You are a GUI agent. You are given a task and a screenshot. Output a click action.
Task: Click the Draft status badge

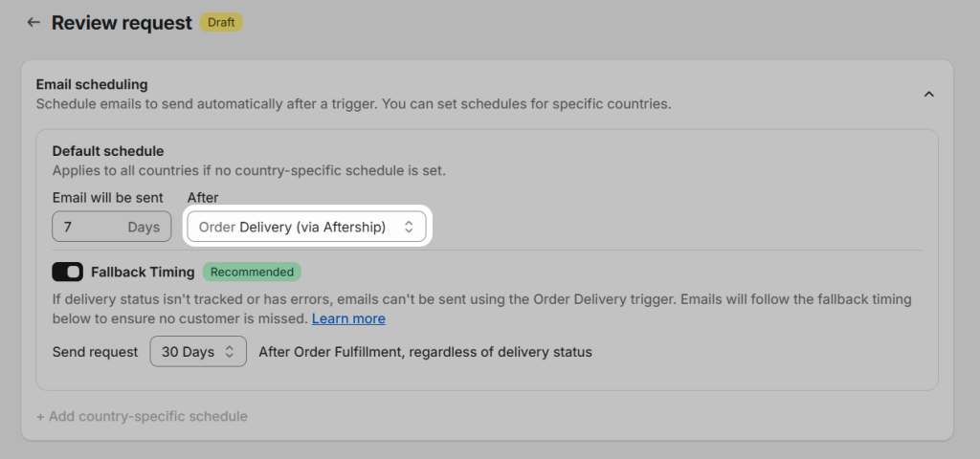221,22
